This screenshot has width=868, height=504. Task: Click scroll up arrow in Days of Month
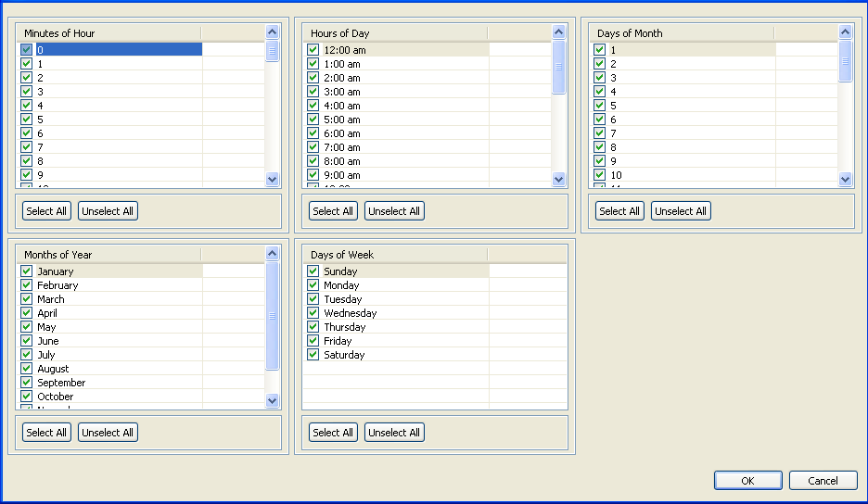(845, 32)
